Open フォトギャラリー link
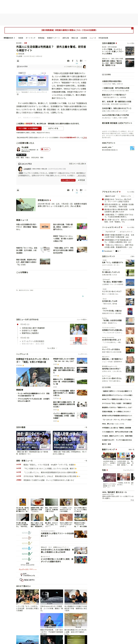Viewport: 138px width, 644px height. [129, 470]
